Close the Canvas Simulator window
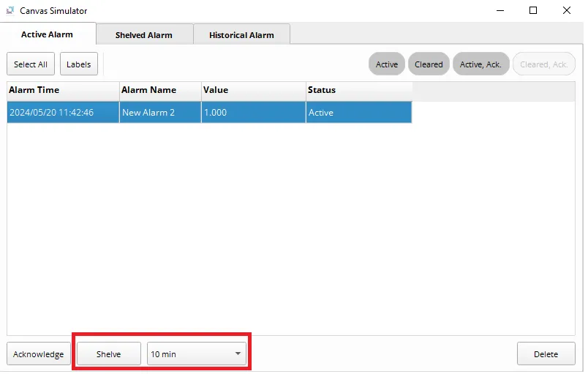 pos(567,11)
